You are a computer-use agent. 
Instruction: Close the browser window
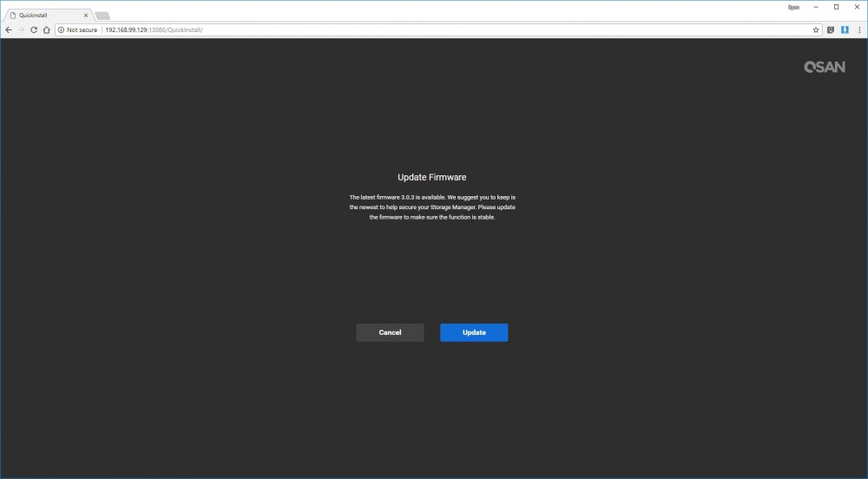[x=857, y=7]
